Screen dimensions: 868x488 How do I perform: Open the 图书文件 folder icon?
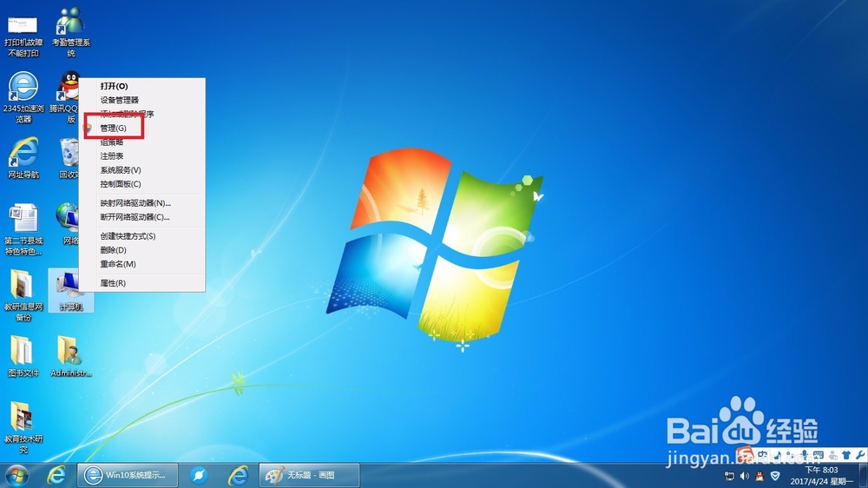click(23, 356)
